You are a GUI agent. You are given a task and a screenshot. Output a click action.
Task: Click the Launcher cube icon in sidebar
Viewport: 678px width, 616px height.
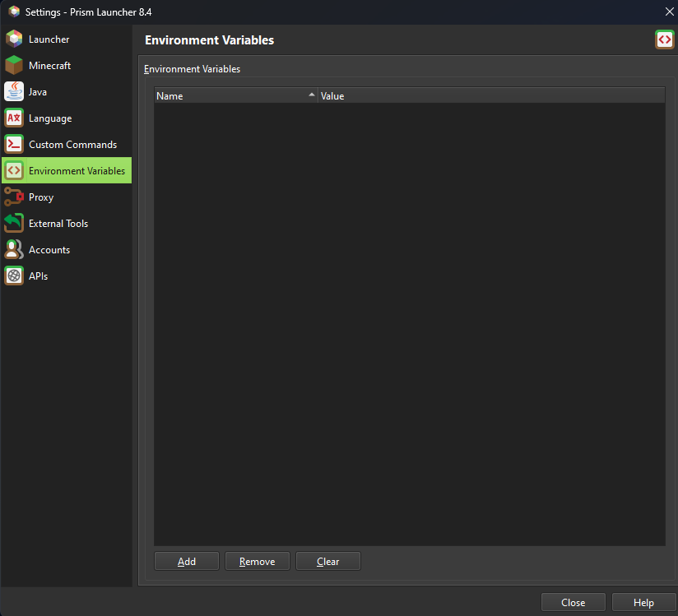coord(14,39)
